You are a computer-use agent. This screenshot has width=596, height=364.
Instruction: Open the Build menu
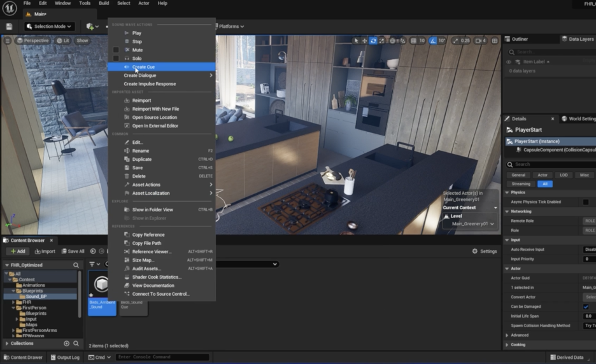coord(104,3)
